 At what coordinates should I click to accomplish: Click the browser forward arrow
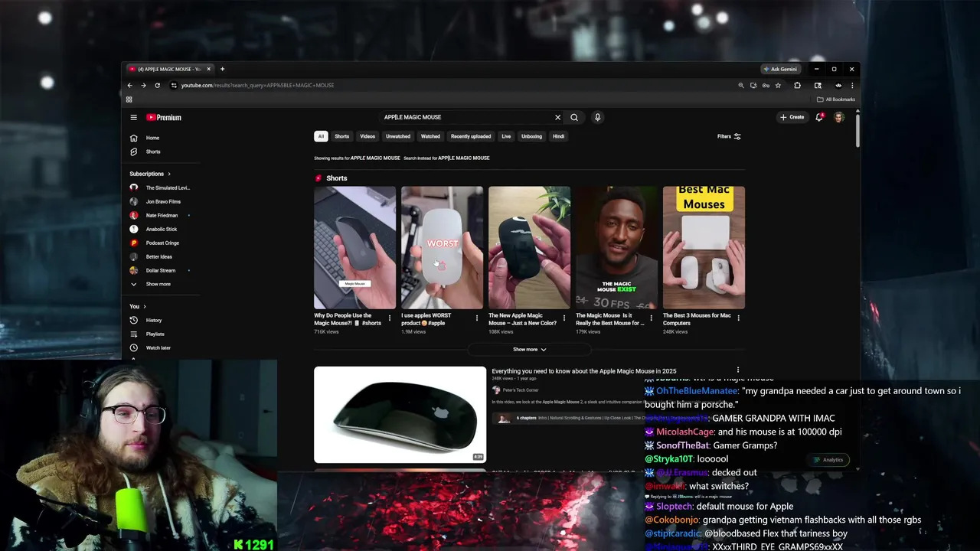tap(143, 85)
